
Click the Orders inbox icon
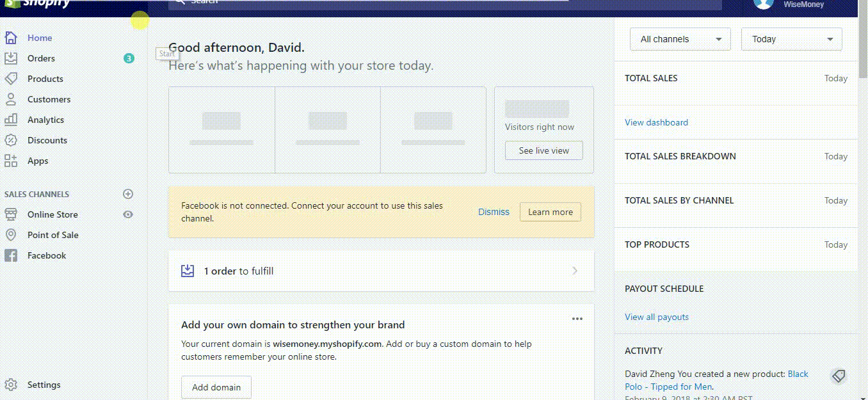pos(11,58)
